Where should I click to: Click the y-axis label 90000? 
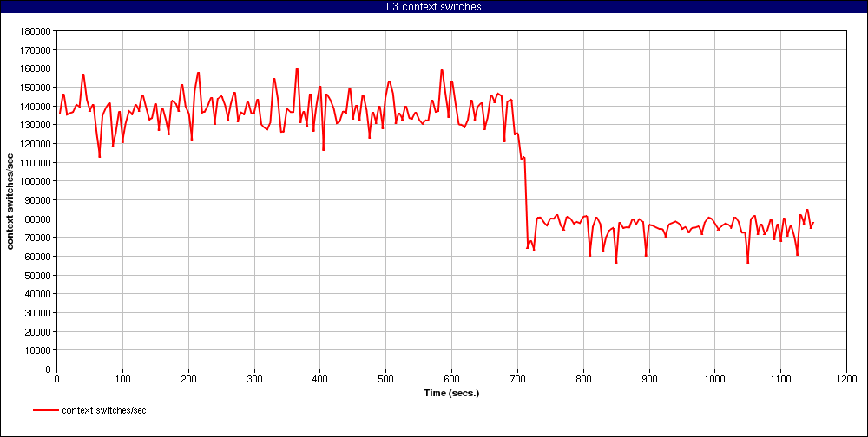[37, 200]
